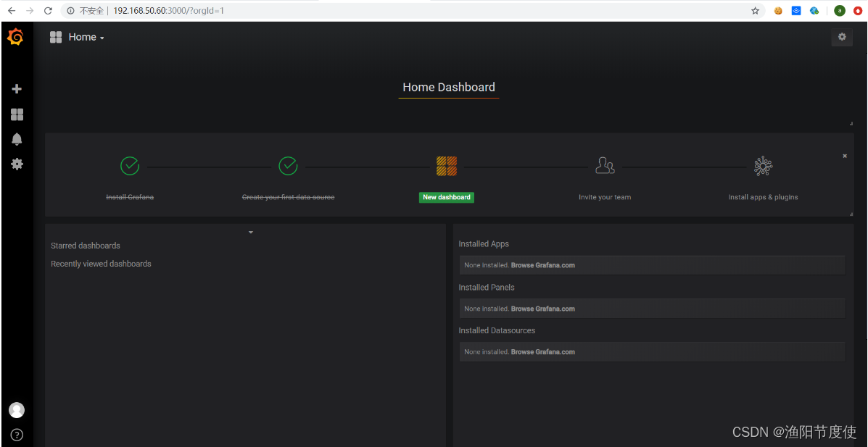Expand the Home dashboard dropdown
868x447 pixels.
point(86,37)
